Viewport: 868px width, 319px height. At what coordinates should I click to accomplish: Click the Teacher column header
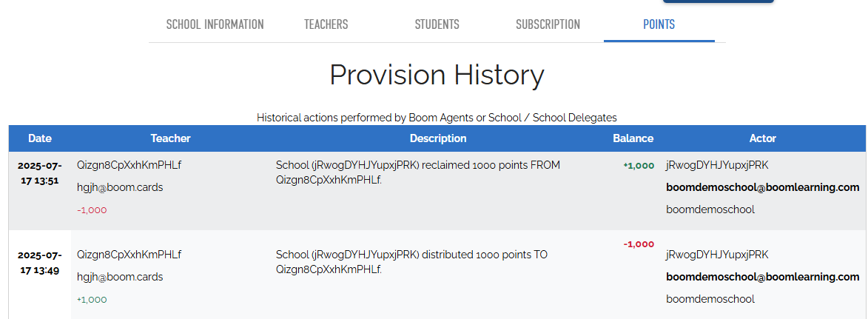(170, 138)
